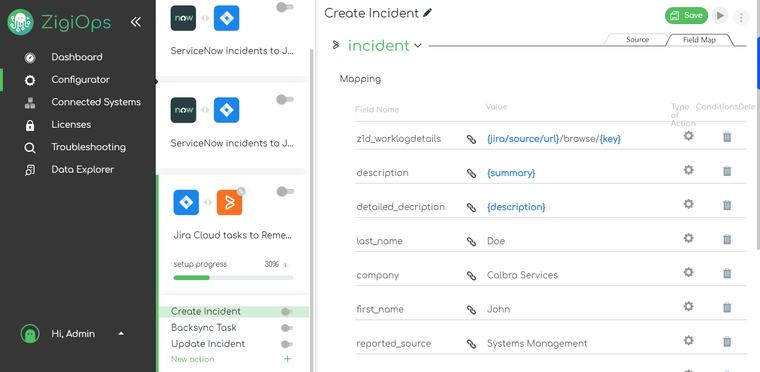Click the Data Explorer icon
The image size is (760, 372).
point(30,170)
